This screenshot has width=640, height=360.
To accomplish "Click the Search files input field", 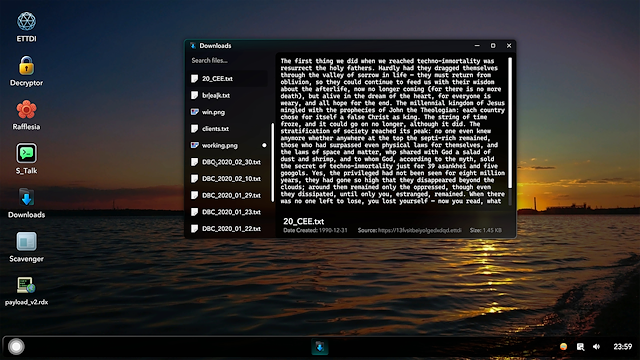I will pyautogui.click(x=229, y=60).
